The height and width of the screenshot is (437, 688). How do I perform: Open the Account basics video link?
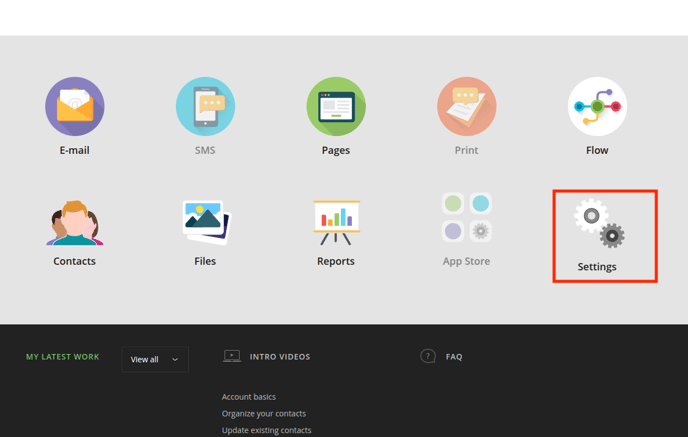pyautogui.click(x=249, y=397)
